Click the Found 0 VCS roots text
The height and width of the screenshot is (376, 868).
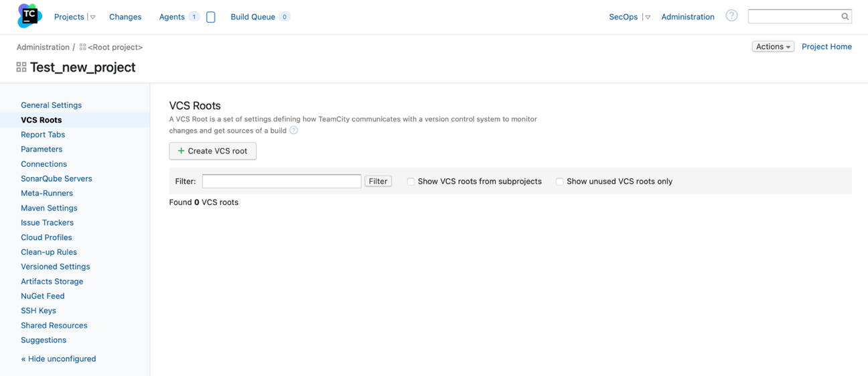pyautogui.click(x=204, y=202)
